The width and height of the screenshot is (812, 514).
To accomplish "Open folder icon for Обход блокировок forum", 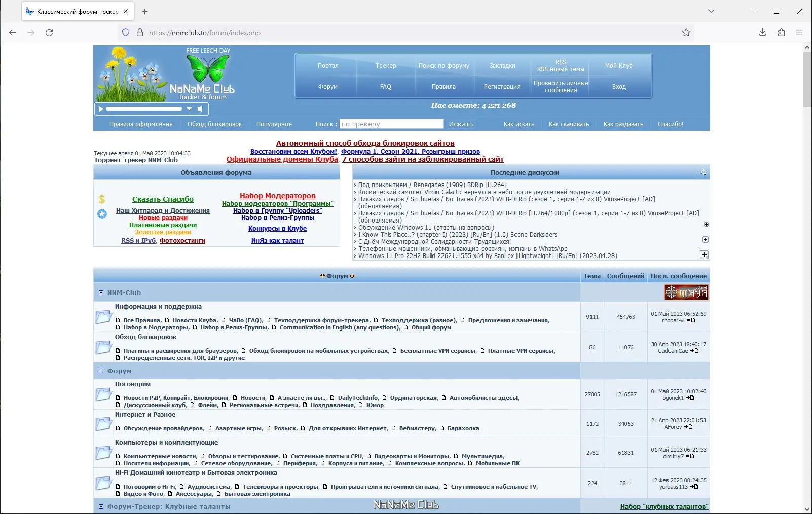I will [103, 347].
